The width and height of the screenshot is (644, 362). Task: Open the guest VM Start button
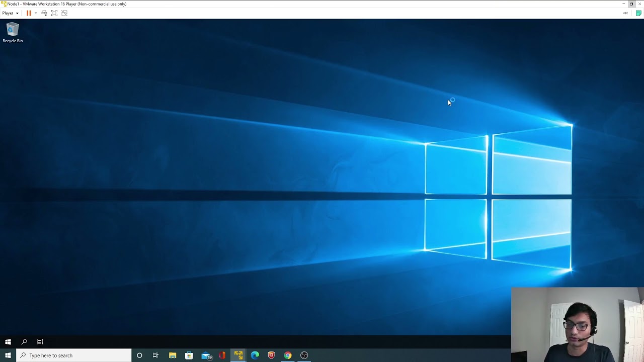[x=8, y=342]
